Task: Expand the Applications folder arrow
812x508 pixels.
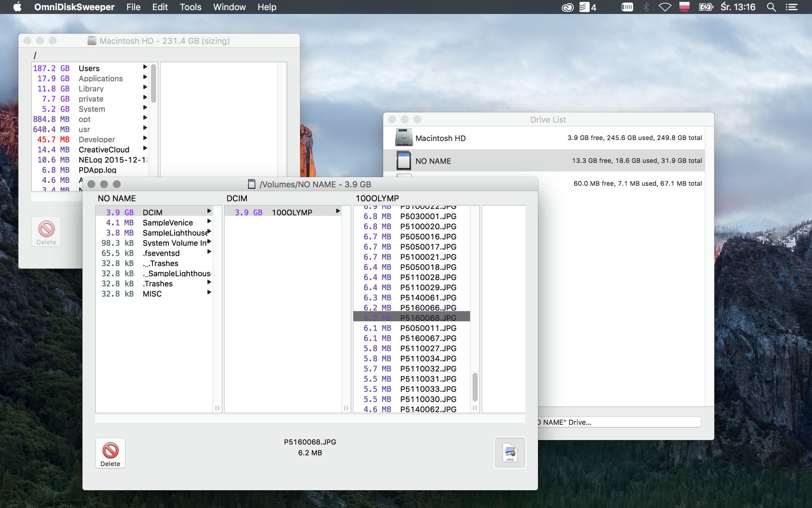Action: click(x=145, y=77)
